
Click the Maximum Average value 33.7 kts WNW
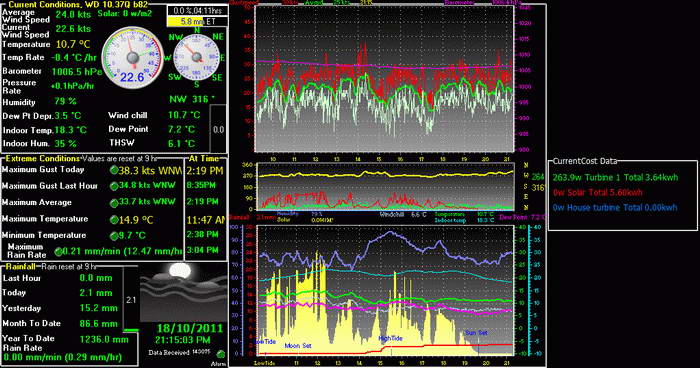(x=147, y=202)
